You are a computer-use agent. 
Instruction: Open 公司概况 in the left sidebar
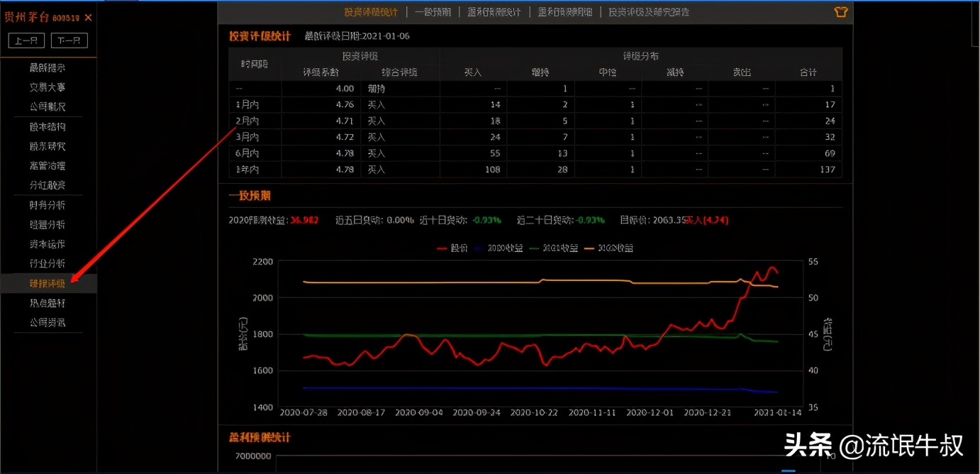pos(48,106)
